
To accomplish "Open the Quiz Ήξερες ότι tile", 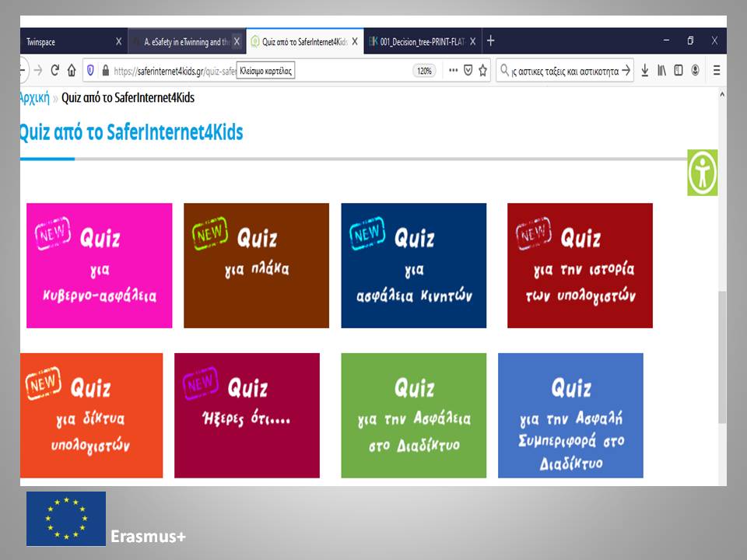I will (x=247, y=415).
